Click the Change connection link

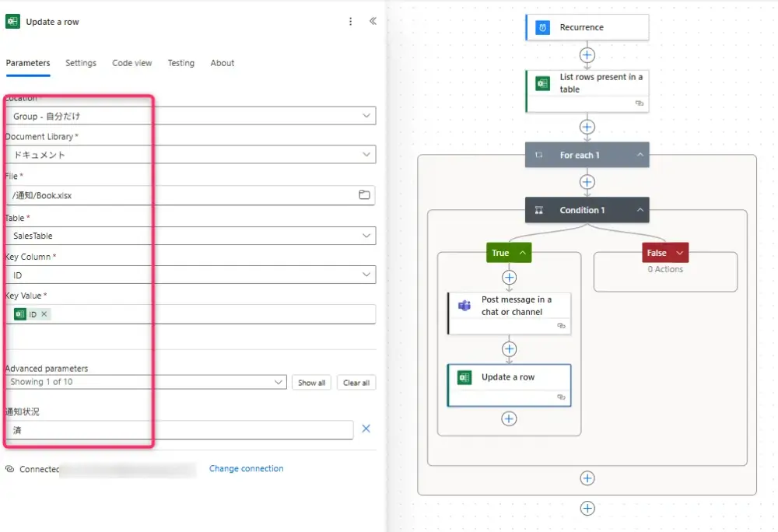(246, 469)
